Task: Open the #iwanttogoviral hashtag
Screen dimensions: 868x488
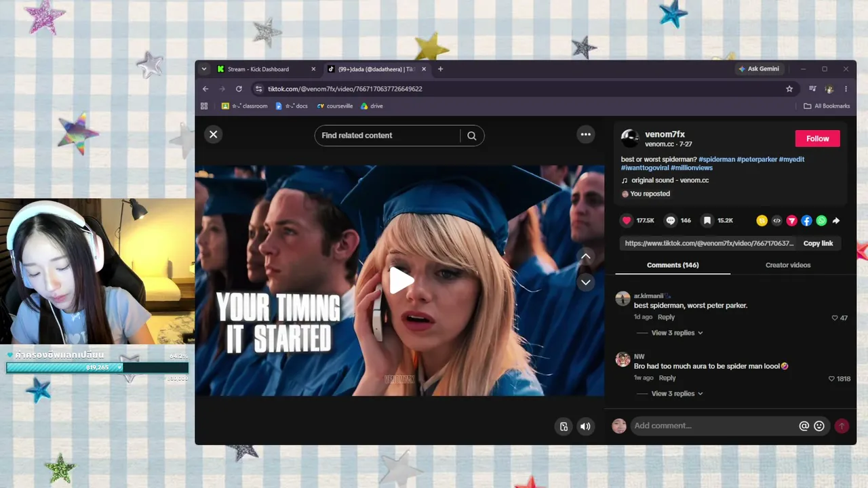Action: coord(645,168)
